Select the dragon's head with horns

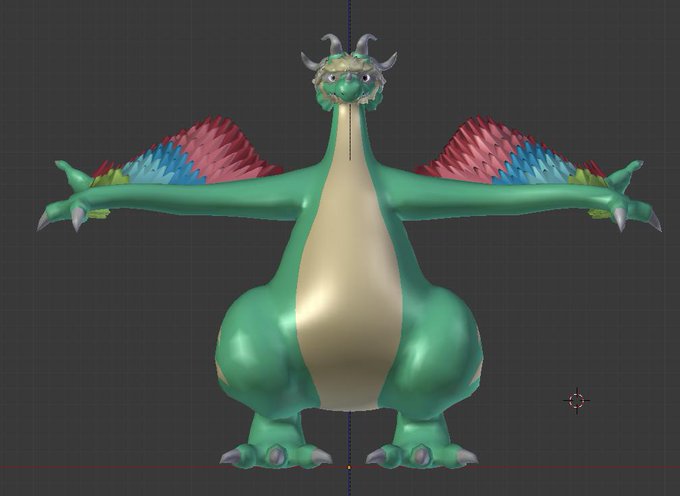point(349,72)
